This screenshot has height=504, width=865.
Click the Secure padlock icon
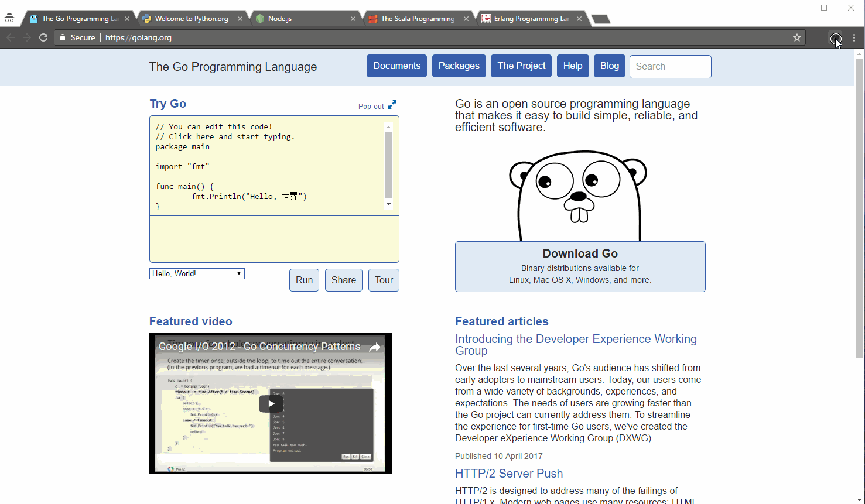(x=63, y=37)
